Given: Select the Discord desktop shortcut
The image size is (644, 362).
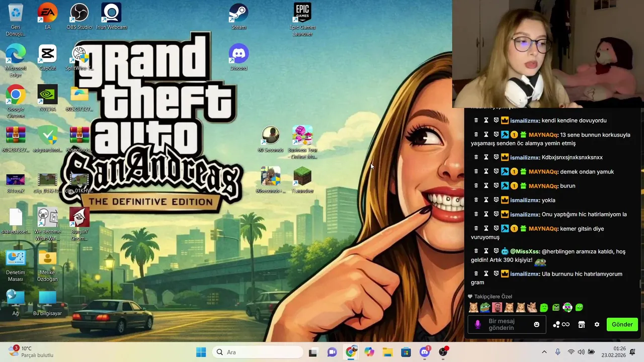Looking at the screenshot, I should 238,57.
